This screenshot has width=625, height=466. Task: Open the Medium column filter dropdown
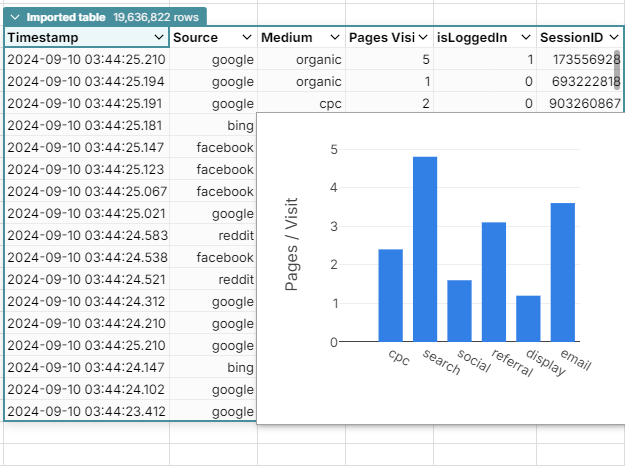coord(334,38)
